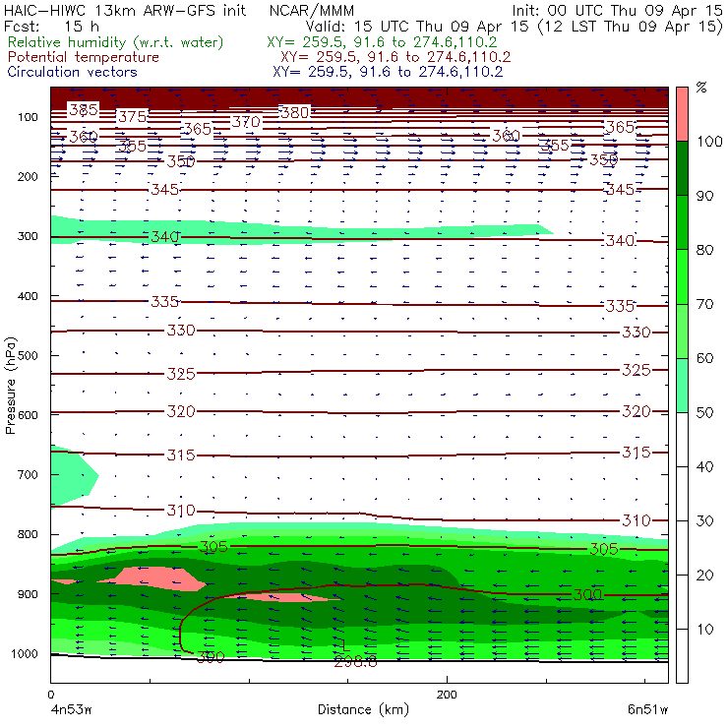The image size is (728, 728).
Task: Click the '298.8' minimum value label
Action: tap(356, 662)
